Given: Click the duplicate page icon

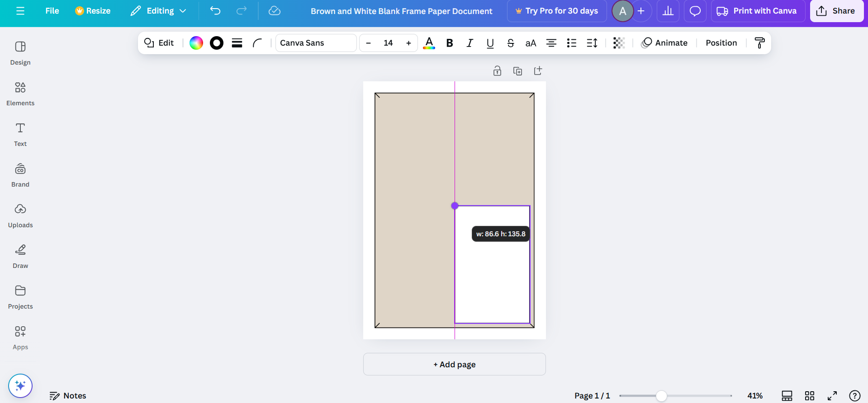Looking at the screenshot, I should pyautogui.click(x=517, y=71).
